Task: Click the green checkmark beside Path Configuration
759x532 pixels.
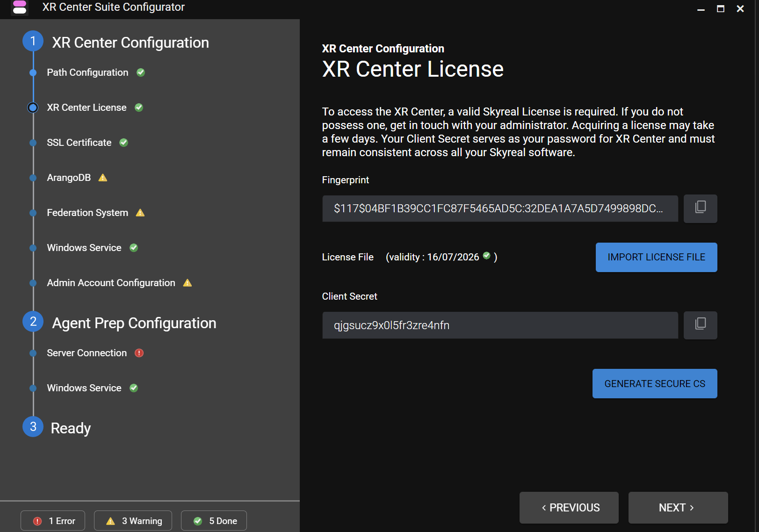Action: [141, 72]
